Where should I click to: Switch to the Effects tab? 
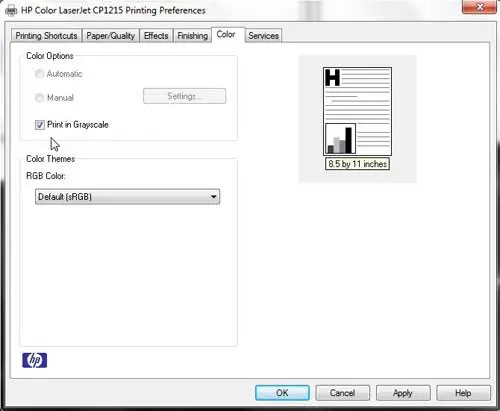(x=156, y=36)
